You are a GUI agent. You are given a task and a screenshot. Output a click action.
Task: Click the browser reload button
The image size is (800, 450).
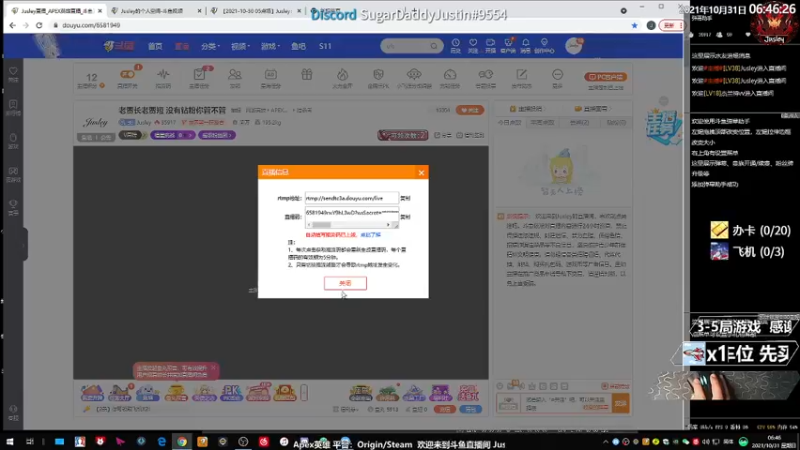[39, 25]
